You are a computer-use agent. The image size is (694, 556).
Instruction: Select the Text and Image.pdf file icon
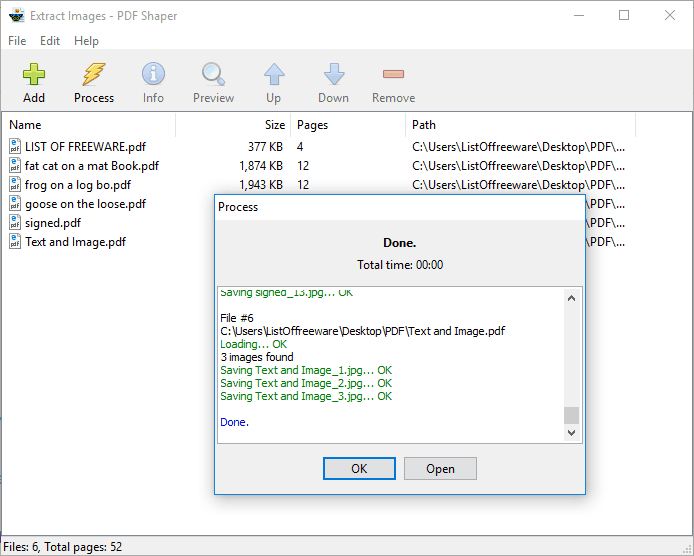pyautogui.click(x=15, y=242)
